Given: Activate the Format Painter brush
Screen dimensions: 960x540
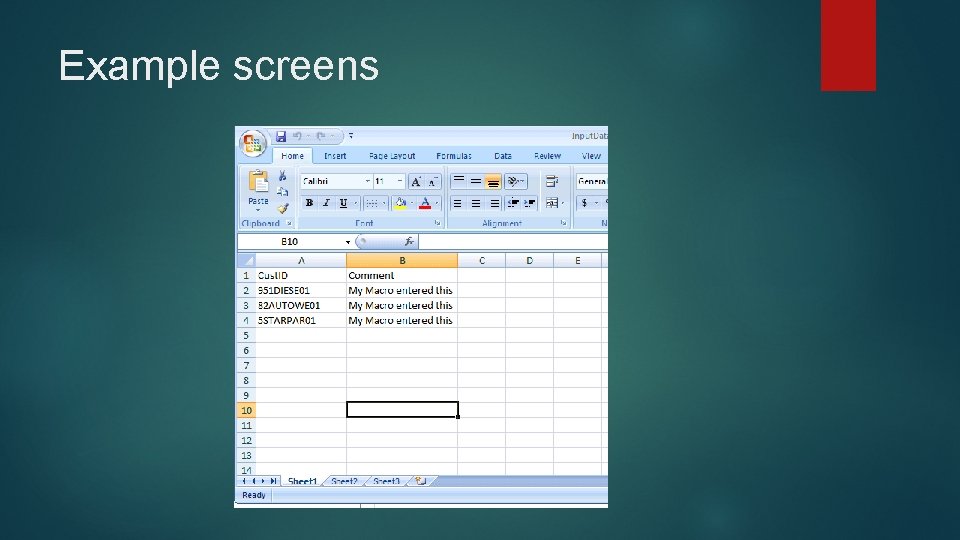Looking at the screenshot, I should (x=282, y=208).
